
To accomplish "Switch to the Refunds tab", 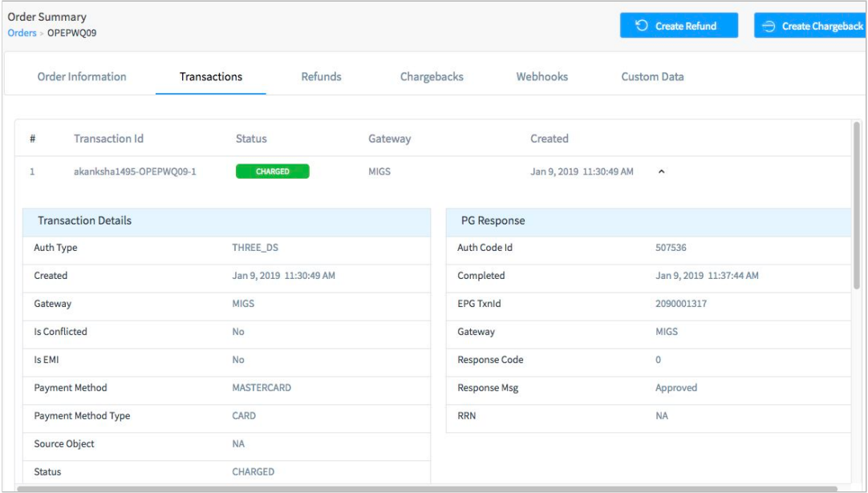I will pyautogui.click(x=321, y=77).
